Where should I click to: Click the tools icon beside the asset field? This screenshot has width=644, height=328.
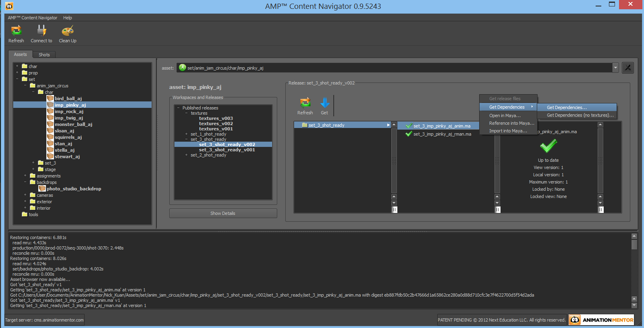[627, 68]
